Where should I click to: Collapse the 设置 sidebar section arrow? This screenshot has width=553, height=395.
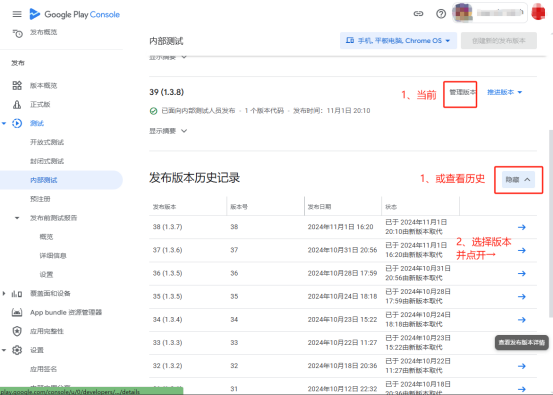pyautogui.click(x=4, y=350)
